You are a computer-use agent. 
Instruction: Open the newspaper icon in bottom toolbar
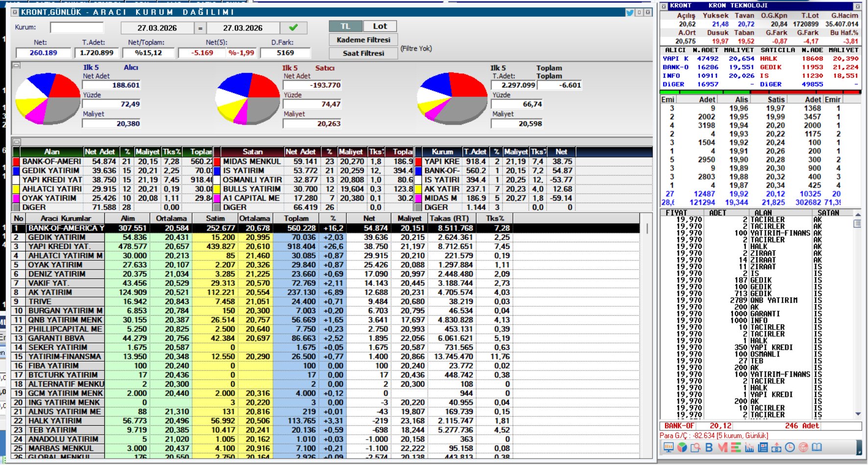[763, 447]
